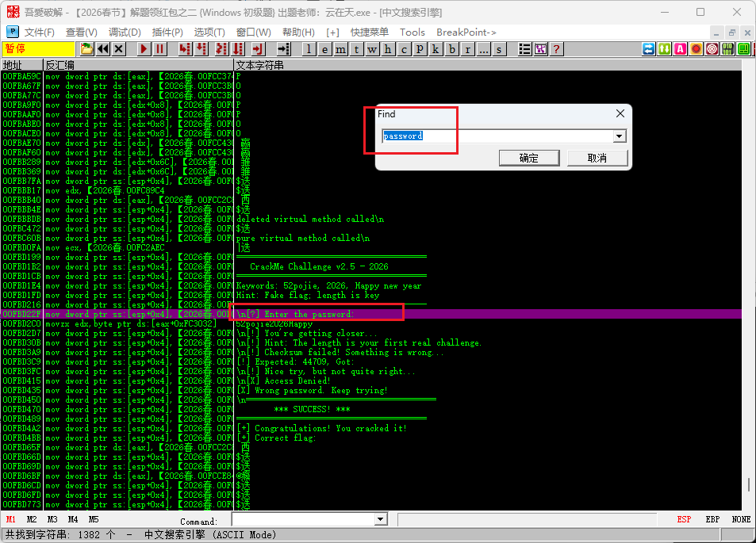Screen dimensions: 756x543
Task: Click the ESP register button
Action: coord(684,519)
